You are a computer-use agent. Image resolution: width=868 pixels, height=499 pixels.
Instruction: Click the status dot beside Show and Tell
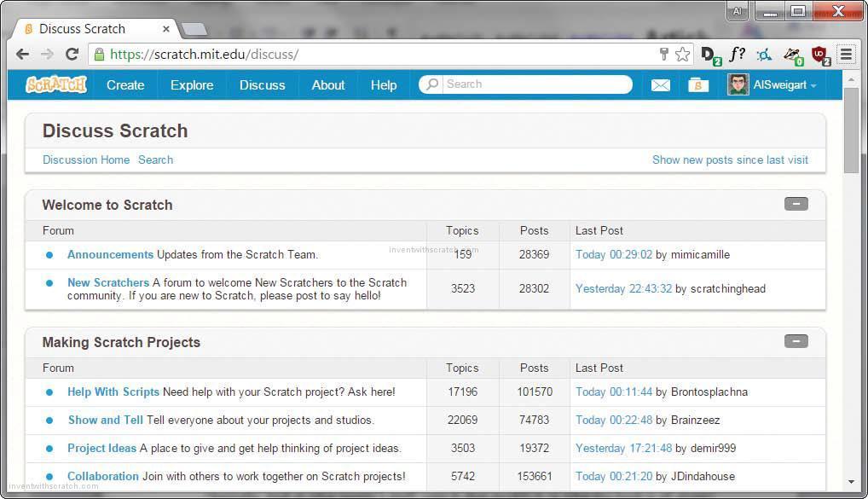coord(49,421)
